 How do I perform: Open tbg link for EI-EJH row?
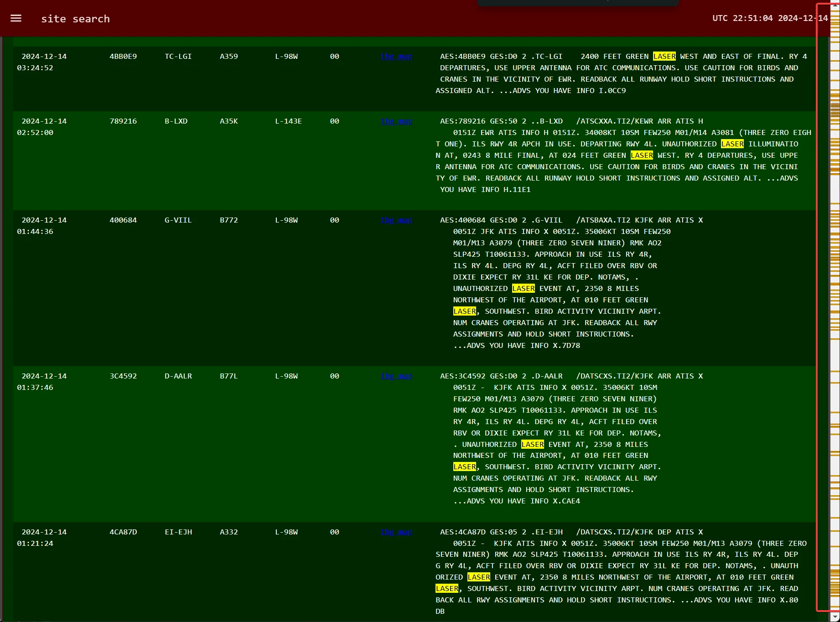coord(387,532)
